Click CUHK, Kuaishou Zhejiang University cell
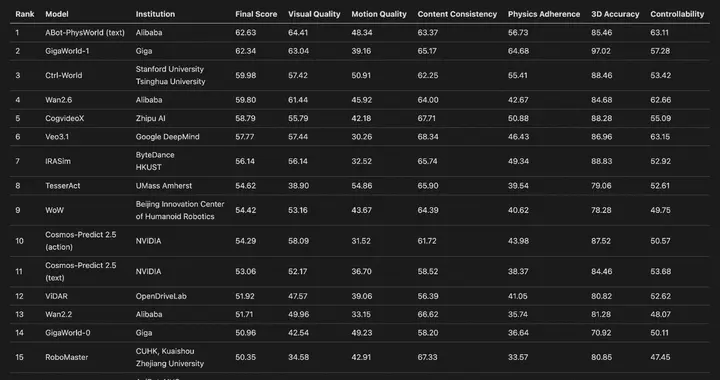 coord(169,357)
